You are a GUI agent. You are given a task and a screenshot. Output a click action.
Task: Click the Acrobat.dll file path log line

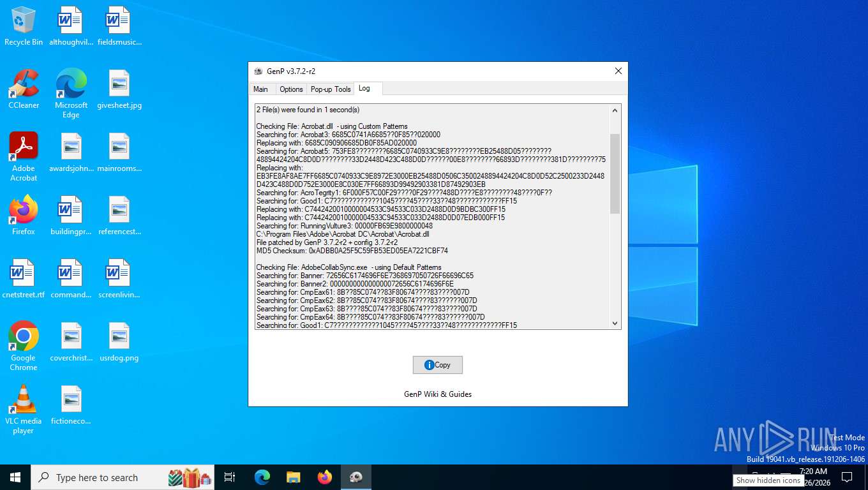tap(343, 234)
